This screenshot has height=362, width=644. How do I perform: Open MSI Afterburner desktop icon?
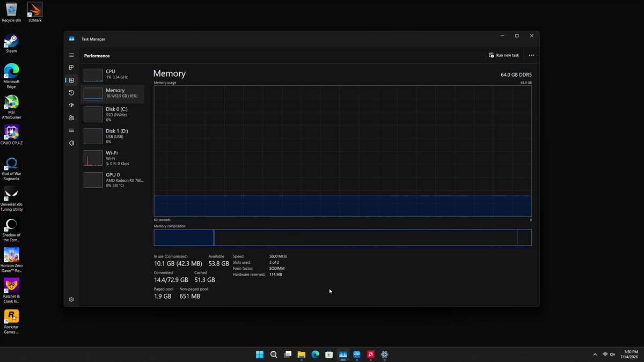[x=11, y=107]
